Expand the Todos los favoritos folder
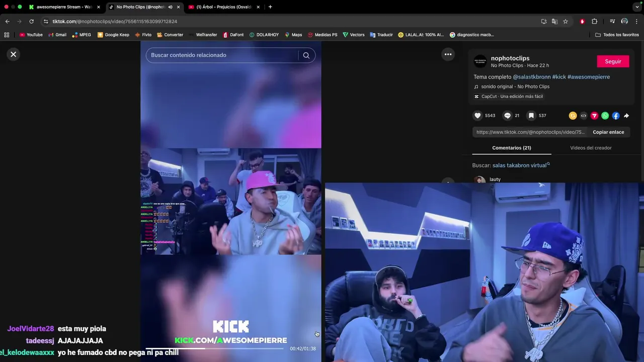 pyautogui.click(x=617, y=35)
